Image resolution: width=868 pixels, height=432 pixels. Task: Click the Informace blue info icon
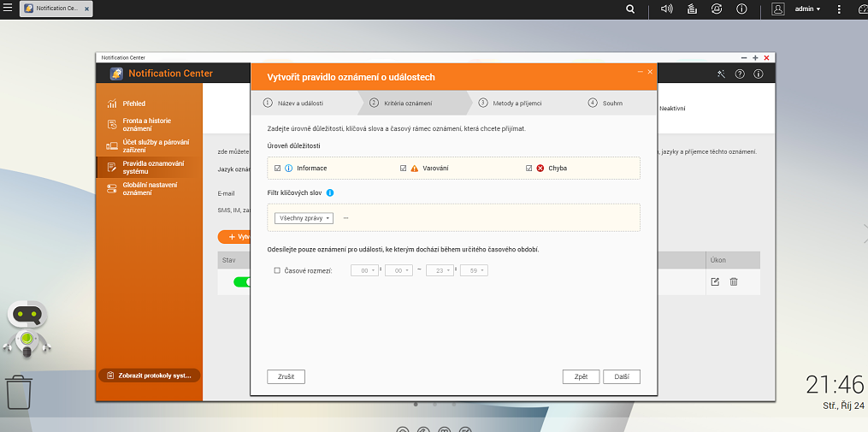pyautogui.click(x=288, y=169)
